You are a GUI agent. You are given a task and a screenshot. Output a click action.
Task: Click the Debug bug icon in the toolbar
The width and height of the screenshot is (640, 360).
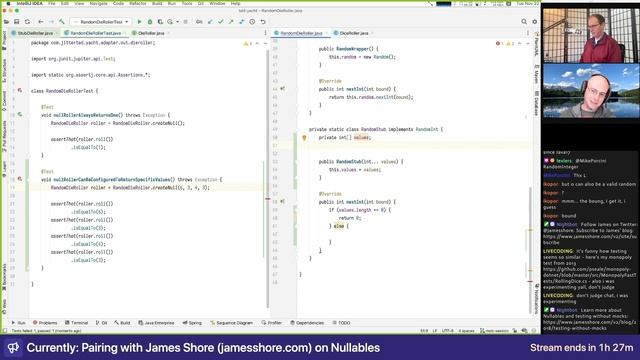pyautogui.click(x=150, y=22)
